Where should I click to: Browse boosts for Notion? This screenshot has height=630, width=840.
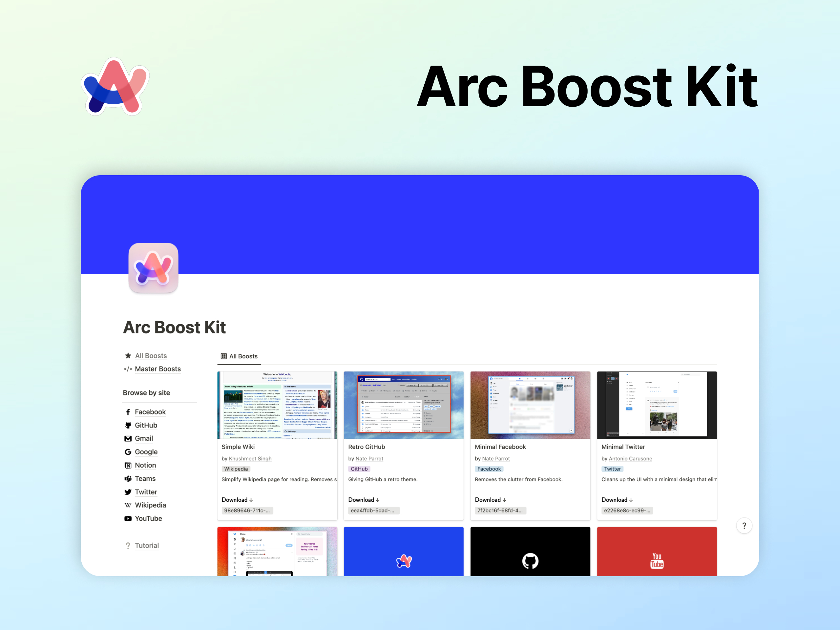coord(145,465)
